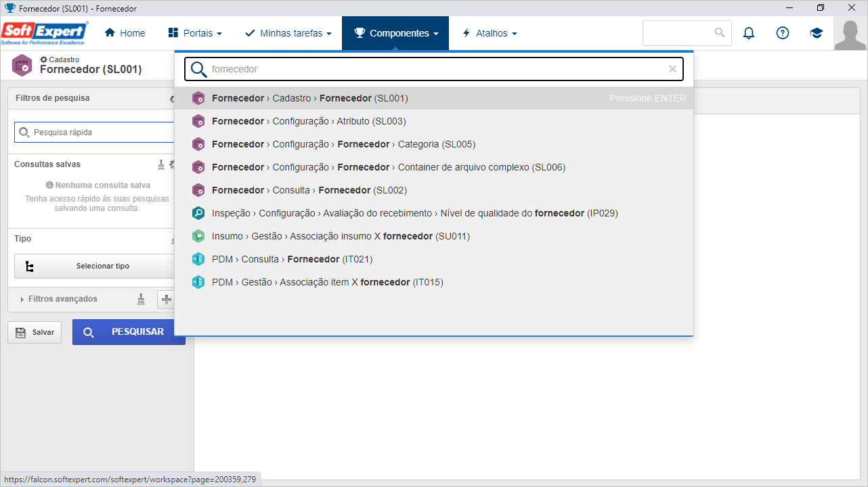The width and height of the screenshot is (868, 487).
Task: Click the clear brush icon beside Consultas salvas
Action: [x=161, y=164]
